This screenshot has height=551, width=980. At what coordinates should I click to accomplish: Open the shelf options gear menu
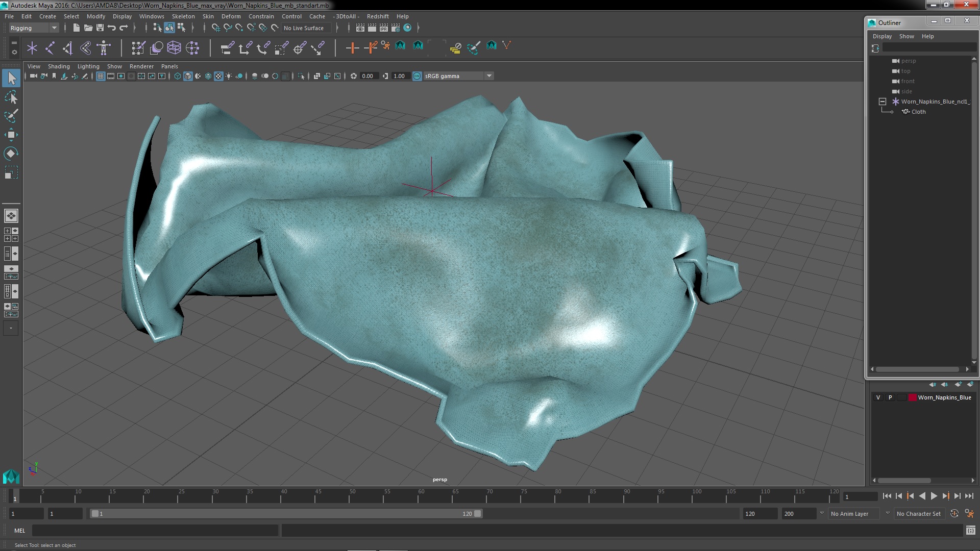pos(14,52)
